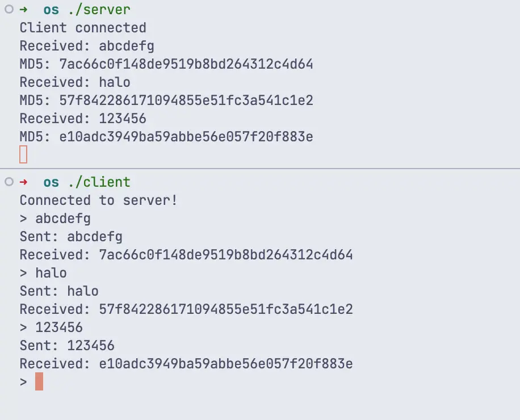Focus the solid block cursor in client pane
This screenshot has height=420, width=520.
tap(39, 381)
